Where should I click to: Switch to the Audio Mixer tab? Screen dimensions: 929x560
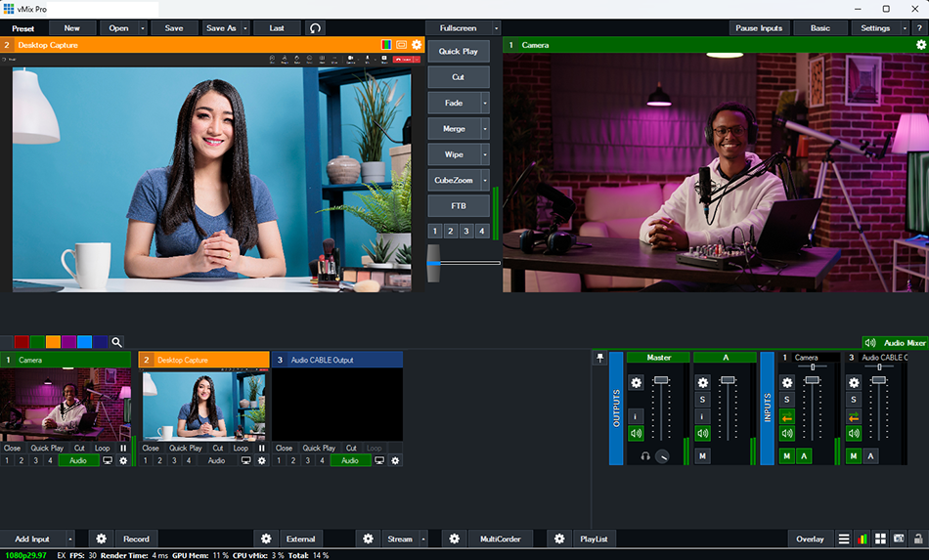[x=894, y=343]
